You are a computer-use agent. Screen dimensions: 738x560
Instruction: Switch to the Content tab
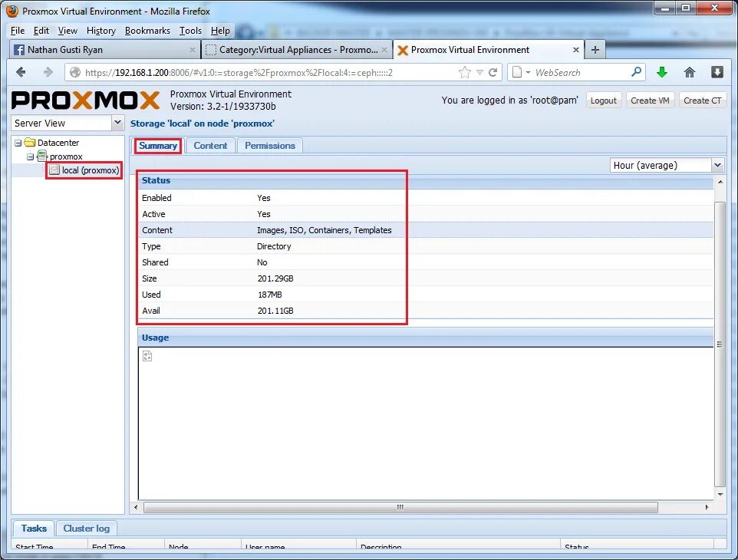(210, 146)
